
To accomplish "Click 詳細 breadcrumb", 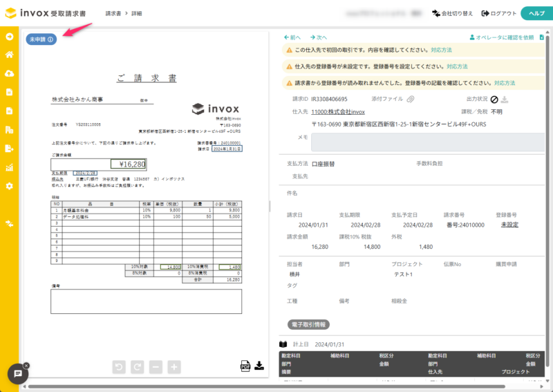I will tap(137, 13).
